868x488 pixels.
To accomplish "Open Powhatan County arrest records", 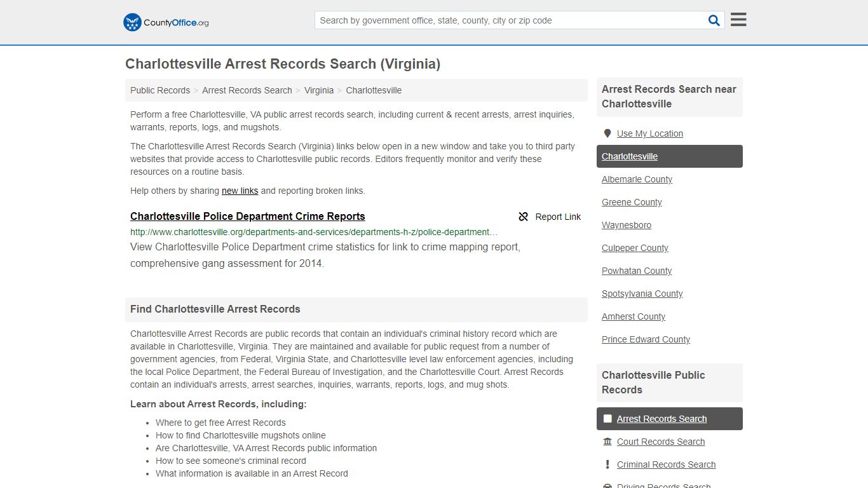I will click(637, 271).
